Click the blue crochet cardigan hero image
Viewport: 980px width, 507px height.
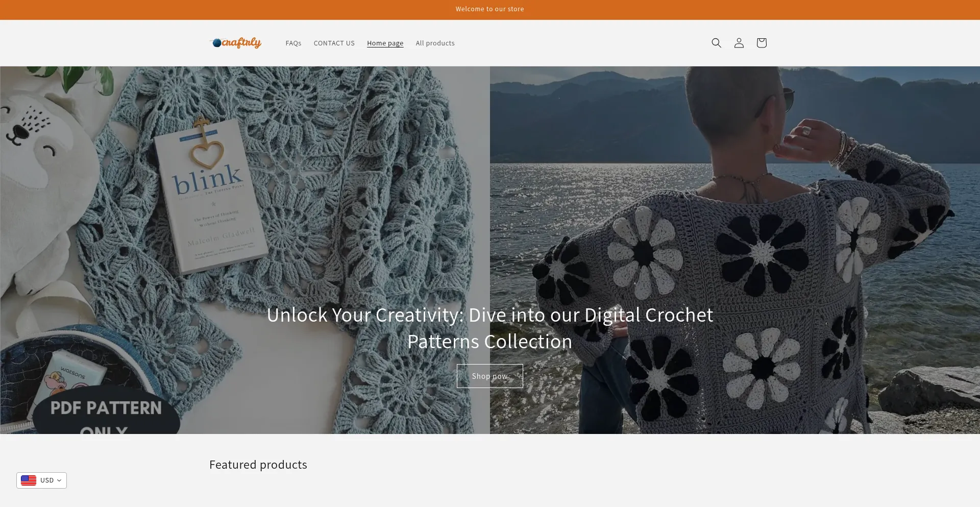357,179
